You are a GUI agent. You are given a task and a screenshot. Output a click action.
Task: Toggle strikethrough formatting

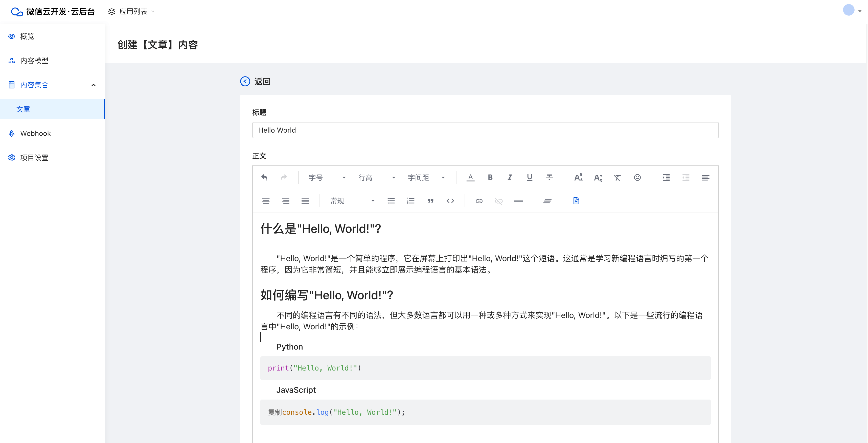tap(549, 177)
